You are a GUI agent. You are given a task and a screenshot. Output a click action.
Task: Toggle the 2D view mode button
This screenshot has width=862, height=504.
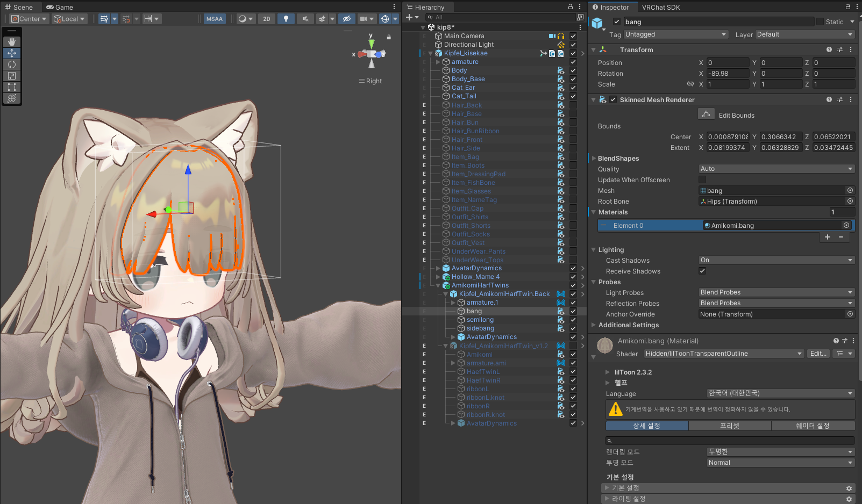point(267,19)
